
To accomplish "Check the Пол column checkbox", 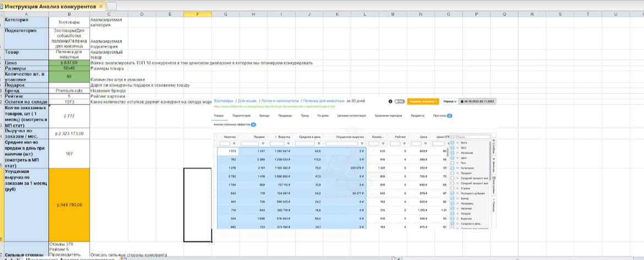I will point(452,163).
